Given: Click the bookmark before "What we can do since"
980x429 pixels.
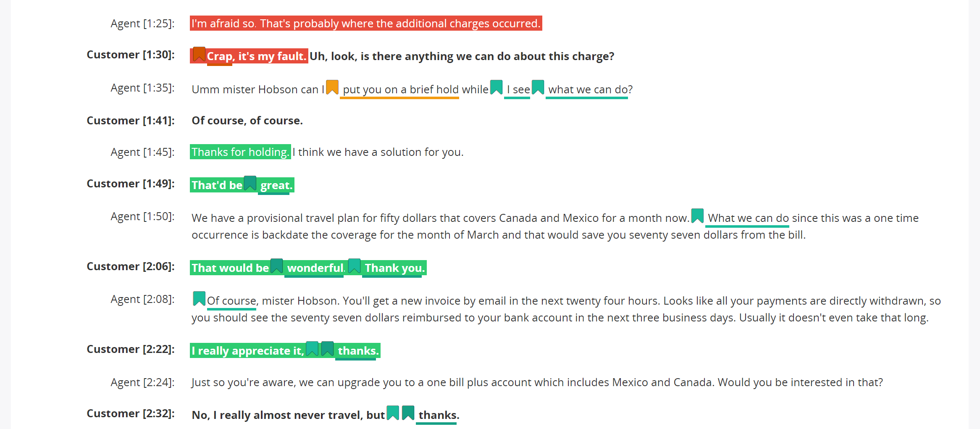Looking at the screenshot, I should pyautogui.click(x=698, y=216).
